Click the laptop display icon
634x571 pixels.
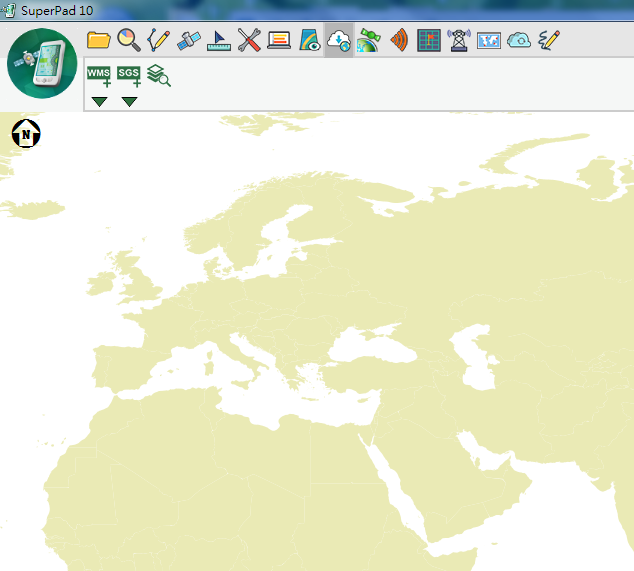coord(279,40)
